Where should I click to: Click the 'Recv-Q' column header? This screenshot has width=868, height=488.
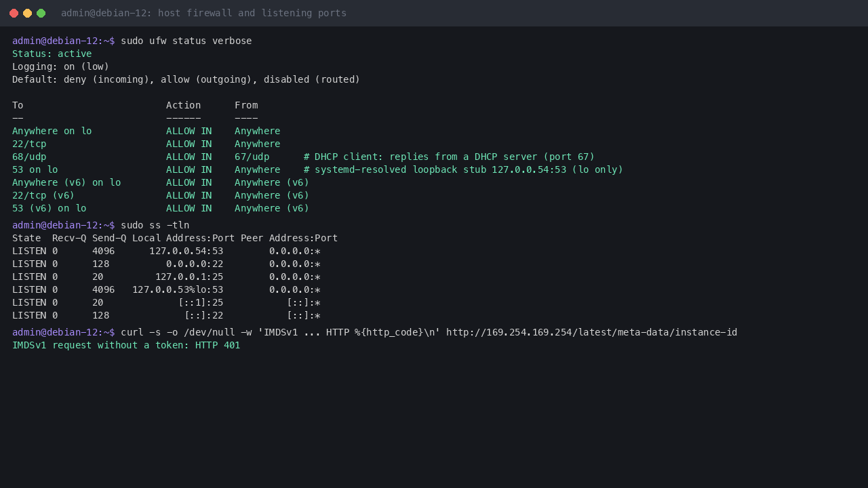[x=69, y=238]
